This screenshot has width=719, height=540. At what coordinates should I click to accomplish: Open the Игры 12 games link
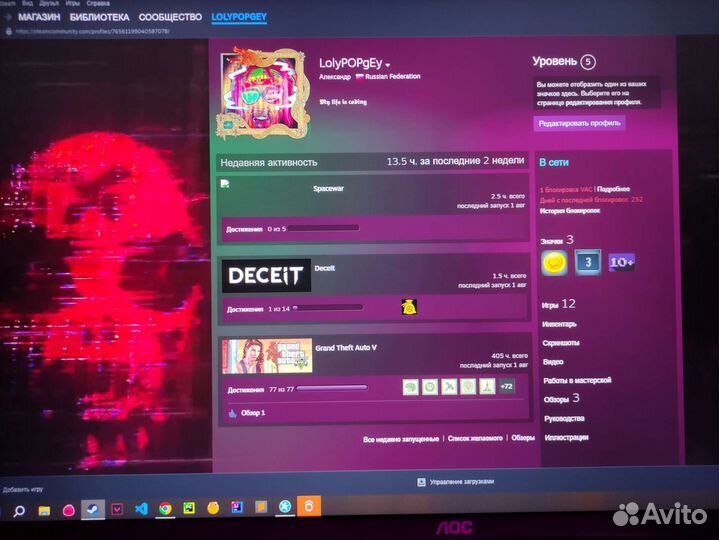pos(559,304)
